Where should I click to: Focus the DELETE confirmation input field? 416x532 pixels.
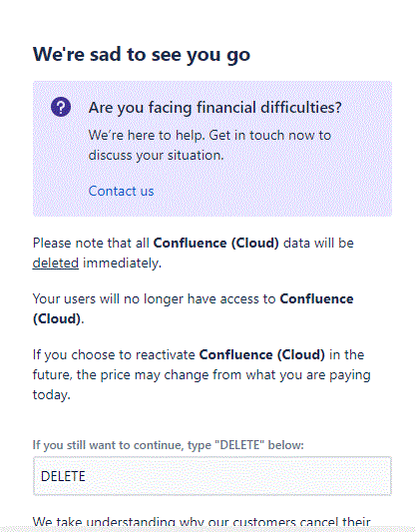(x=212, y=476)
